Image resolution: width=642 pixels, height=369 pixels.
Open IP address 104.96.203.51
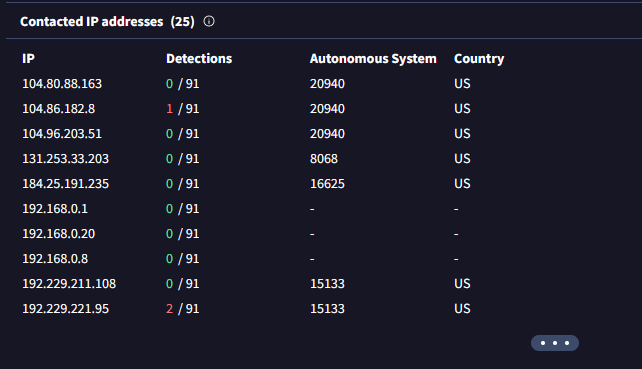coord(62,134)
